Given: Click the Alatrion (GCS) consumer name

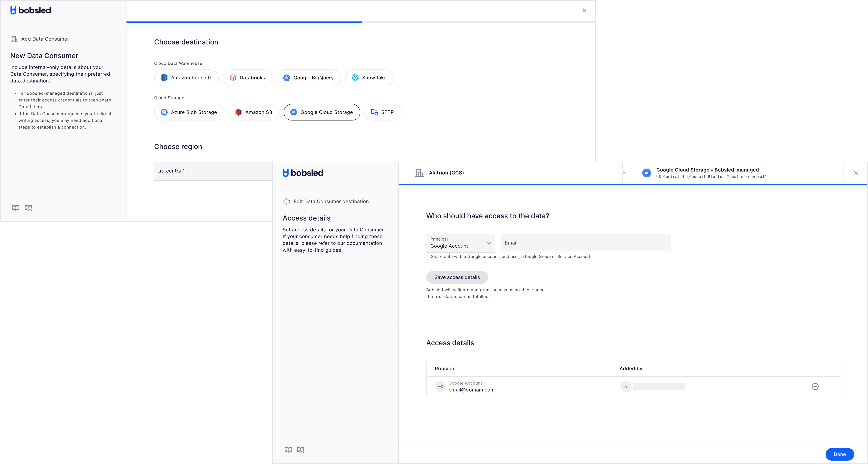Looking at the screenshot, I should [x=446, y=173].
